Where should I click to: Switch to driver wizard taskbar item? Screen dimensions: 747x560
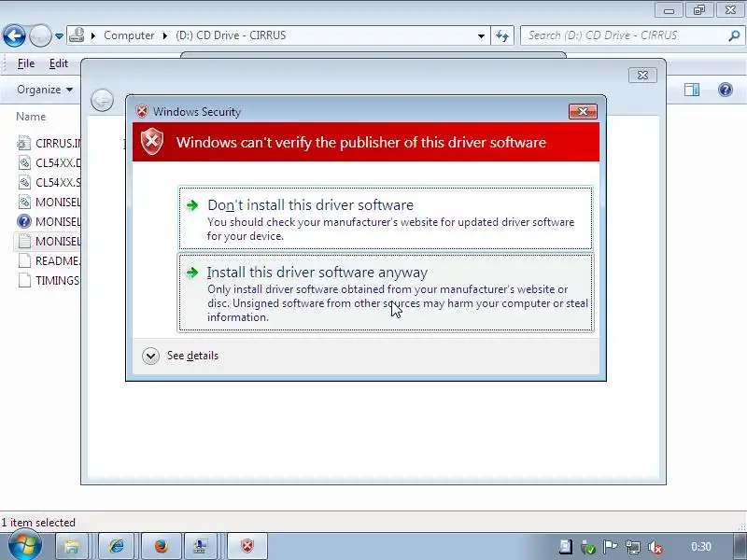point(200,546)
